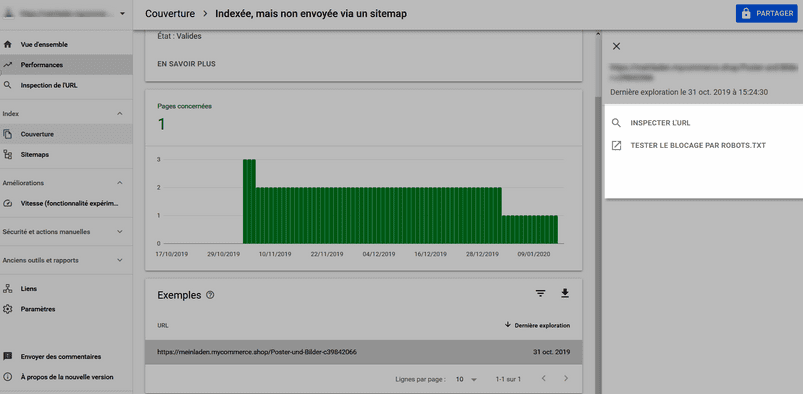Click the Liens network icon
Image resolution: width=803 pixels, height=394 pixels.
7,289
